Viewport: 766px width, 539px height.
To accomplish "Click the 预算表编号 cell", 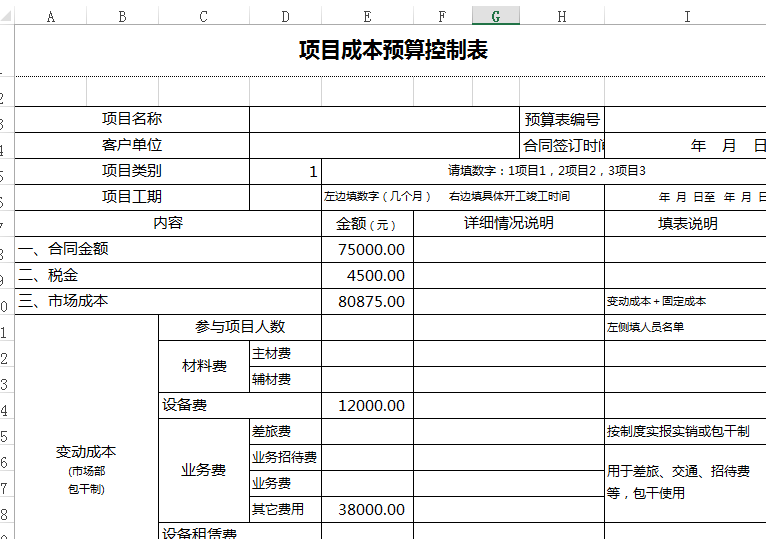I will tap(562, 119).
